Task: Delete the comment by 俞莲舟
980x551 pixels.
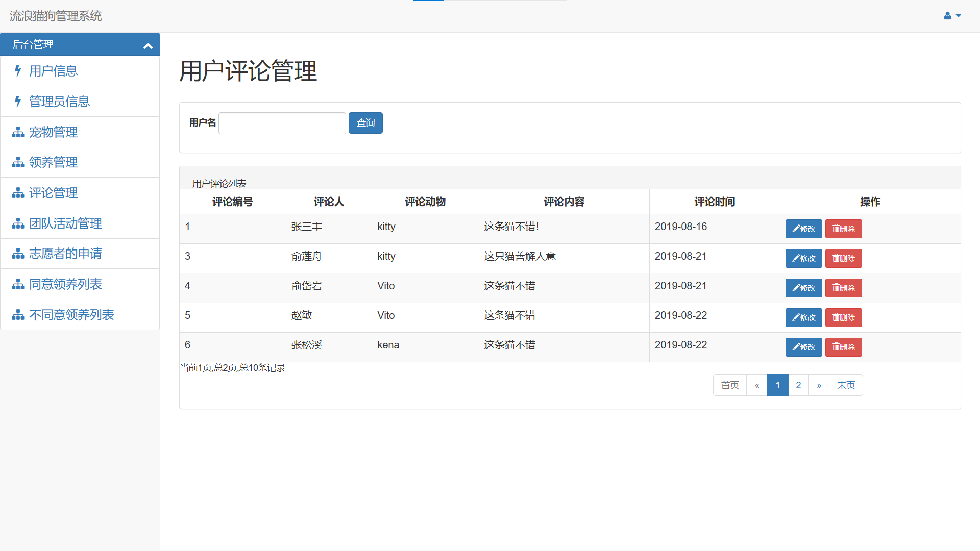Action: (x=843, y=259)
